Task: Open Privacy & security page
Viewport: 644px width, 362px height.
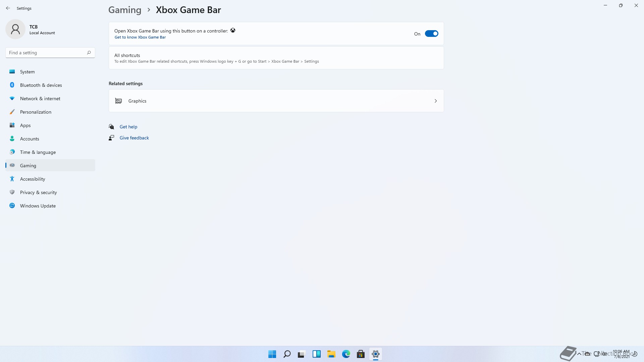Action: pos(50,192)
